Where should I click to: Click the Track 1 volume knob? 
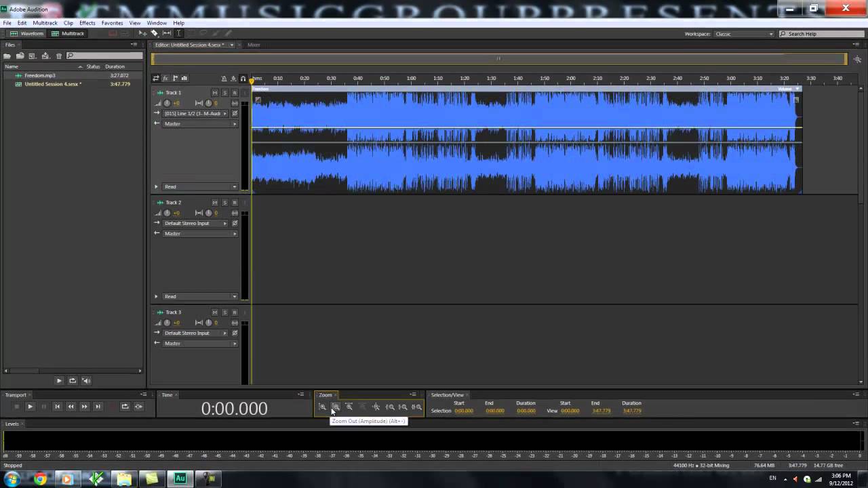pyautogui.click(x=167, y=103)
